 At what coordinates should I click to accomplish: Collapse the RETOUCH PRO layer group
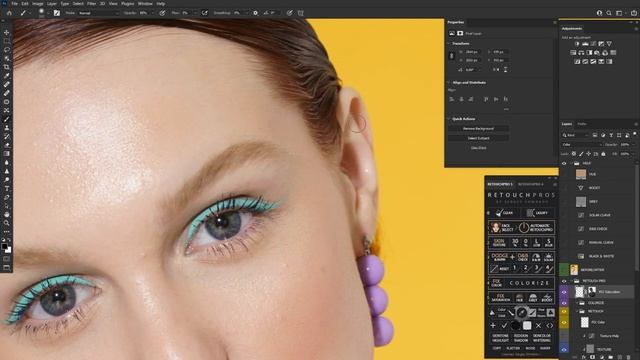click(x=571, y=281)
